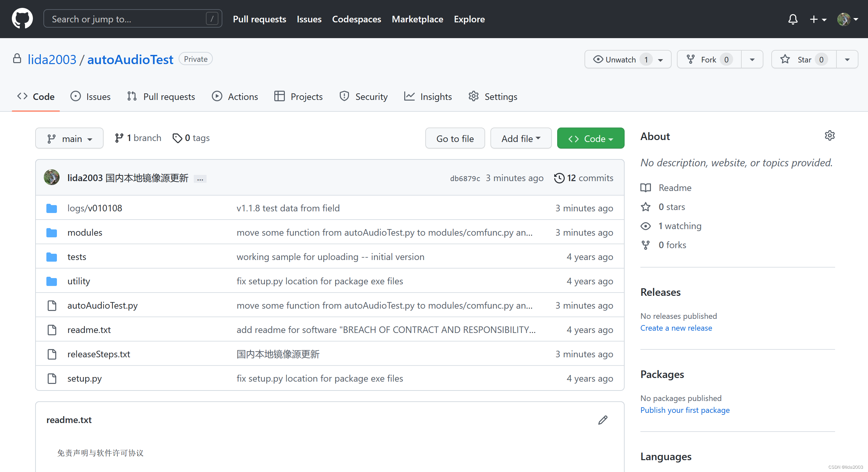Click the About section gear icon
Screen dimensions: 868x472
click(x=829, y=136)
